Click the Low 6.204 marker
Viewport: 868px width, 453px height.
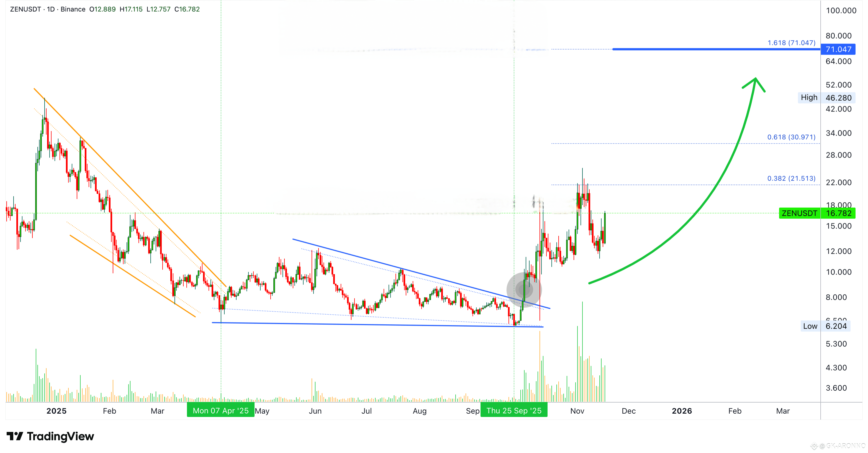tap(825, 326)
